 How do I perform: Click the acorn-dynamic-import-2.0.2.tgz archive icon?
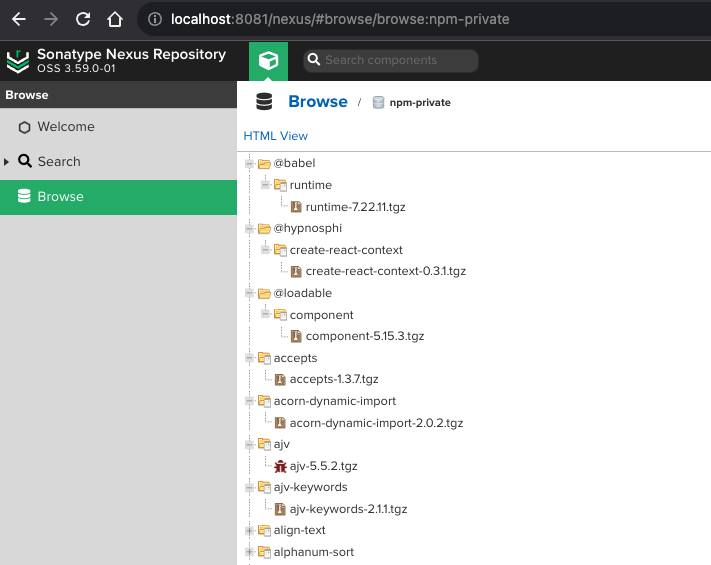click(280, 423)
